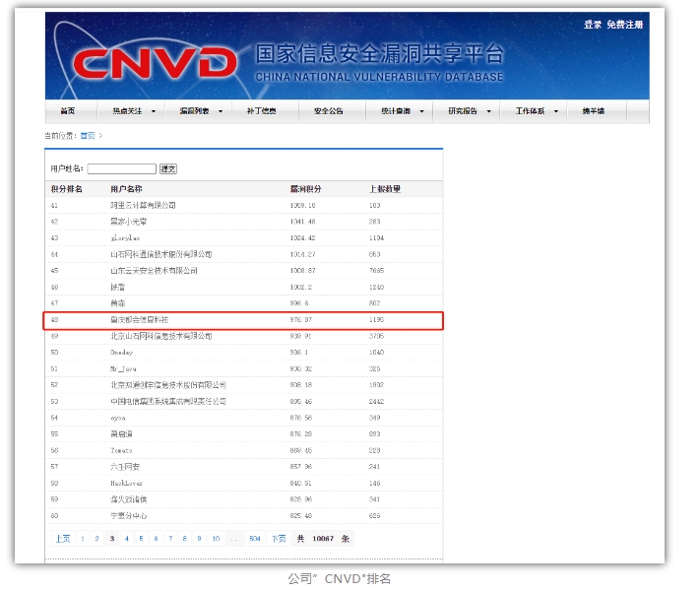
Task: Click the 六壬网安 user name
Action: click(x=125, y=467)
